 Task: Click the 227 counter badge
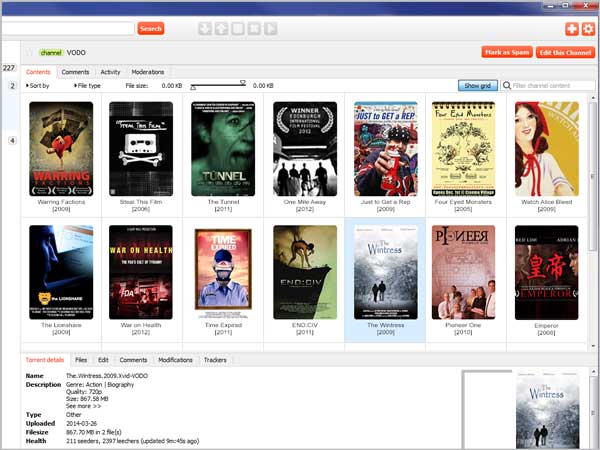point(9,68)
